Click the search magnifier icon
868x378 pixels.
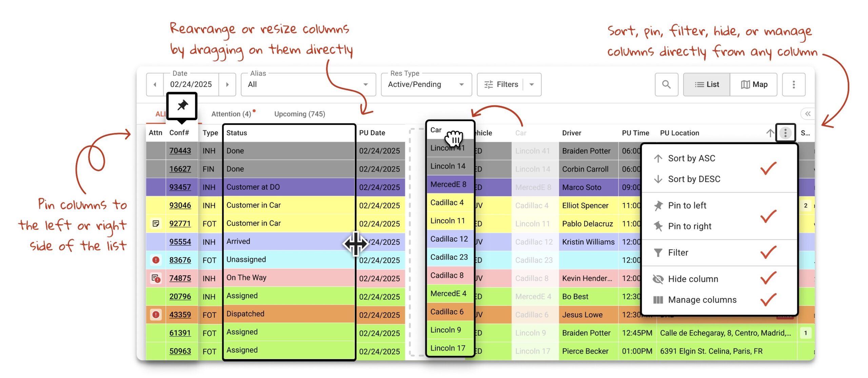tap(666, 84)
